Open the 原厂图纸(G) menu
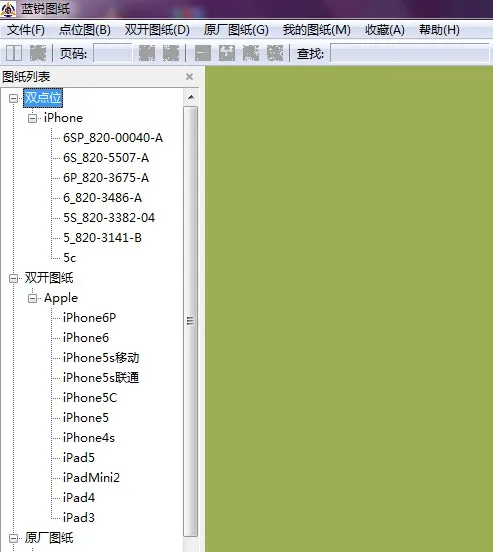The height and width of the screenshot is (552, 493). click(236, 30)
